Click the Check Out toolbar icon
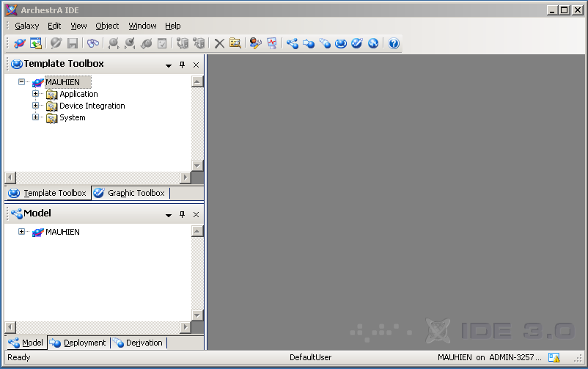 pos(113,43)
